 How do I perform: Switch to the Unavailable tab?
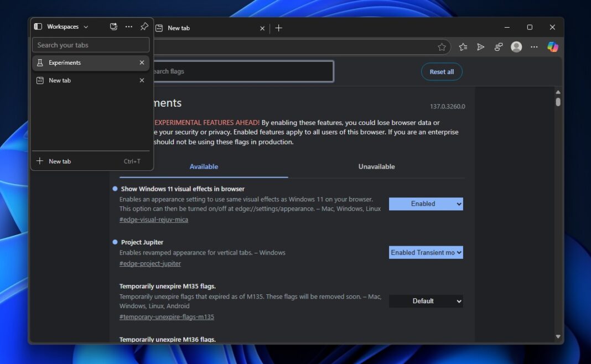click(x=376, y=166)
